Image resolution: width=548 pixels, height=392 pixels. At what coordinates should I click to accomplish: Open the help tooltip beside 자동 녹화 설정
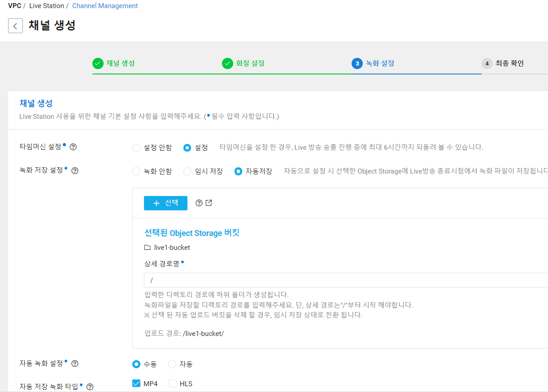[x=75, y=363]
